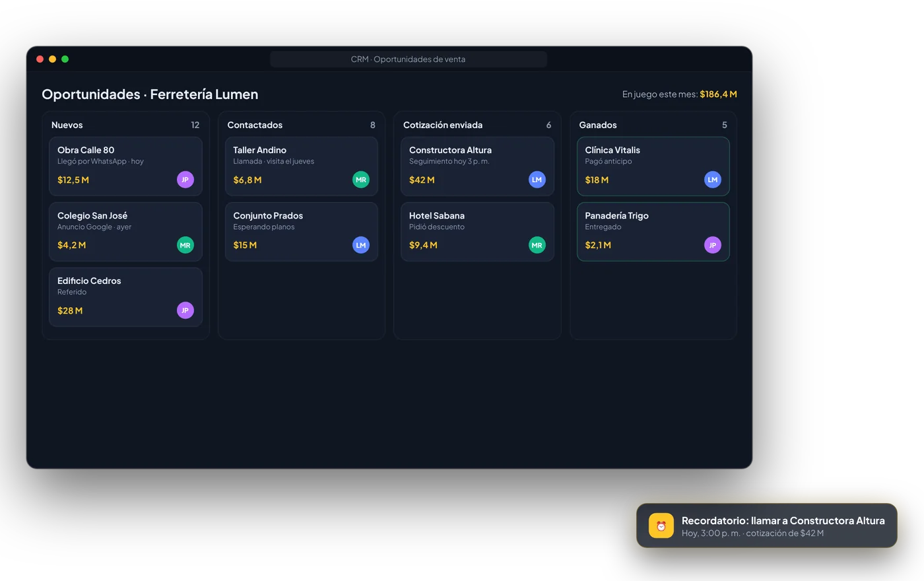This screenshot has width=924, height=581.
Task: Click the alarm clock icon in the reminder notification
Action: 661,526
